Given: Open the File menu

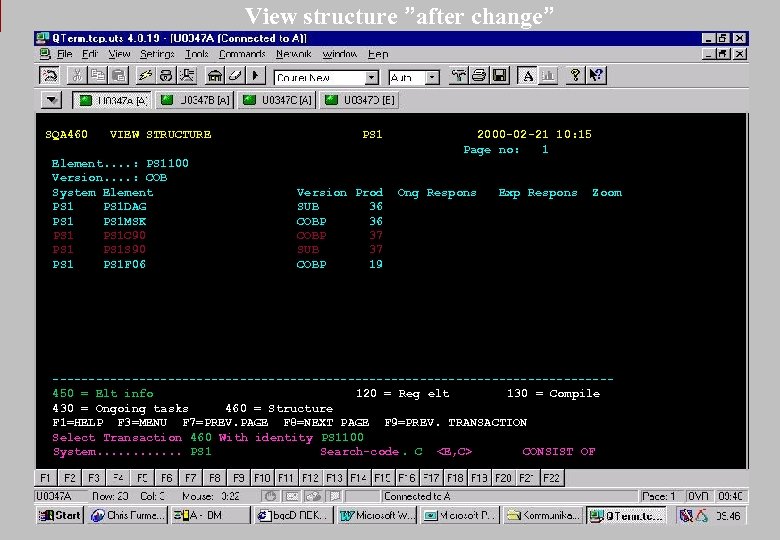Looking at the screenshot, I should coord(64,54).
